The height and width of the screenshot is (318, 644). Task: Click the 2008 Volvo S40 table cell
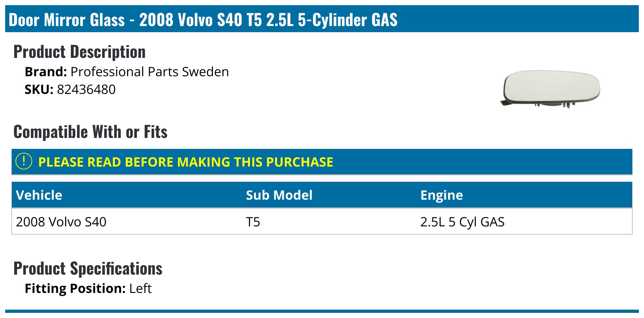(x=61, y=222)
